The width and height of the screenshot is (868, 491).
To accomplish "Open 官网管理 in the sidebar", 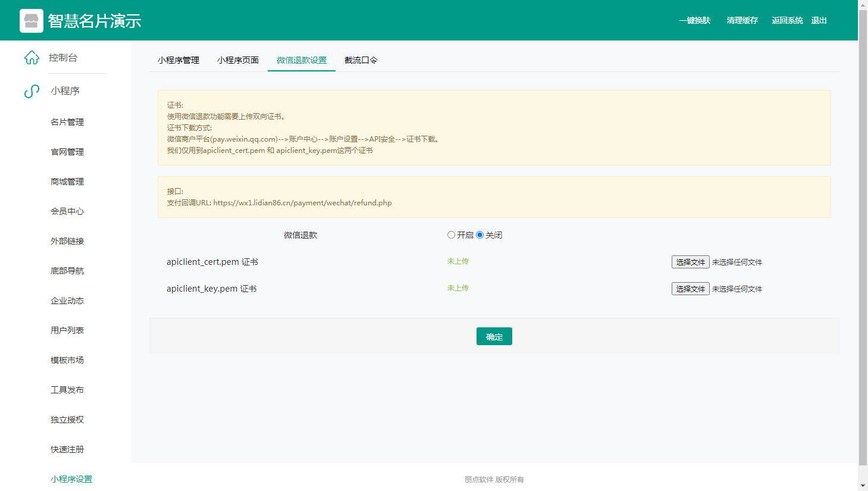I will [x=67, y=152].
